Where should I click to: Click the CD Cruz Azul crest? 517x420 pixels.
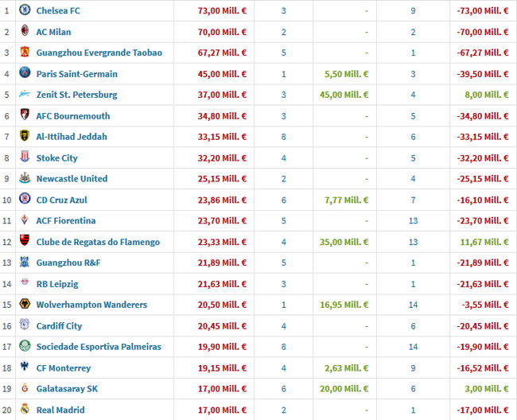pyautogui.click(x=25, y=198)
